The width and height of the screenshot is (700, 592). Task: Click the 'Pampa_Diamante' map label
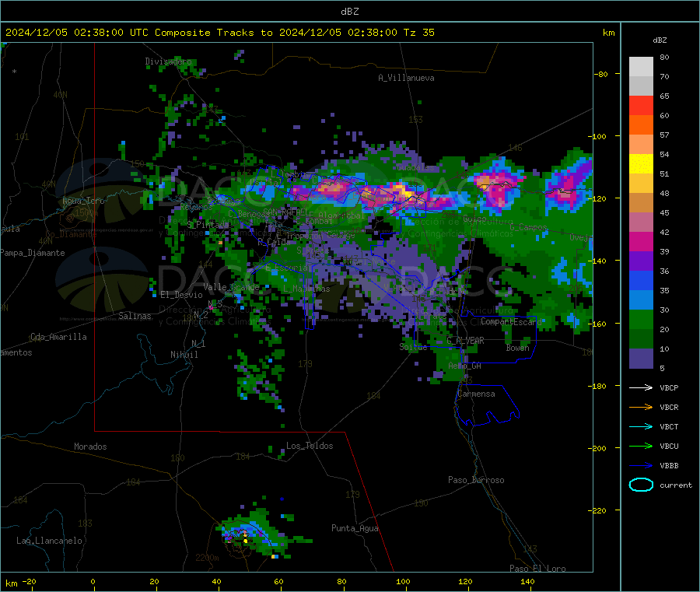coord(33,253)
